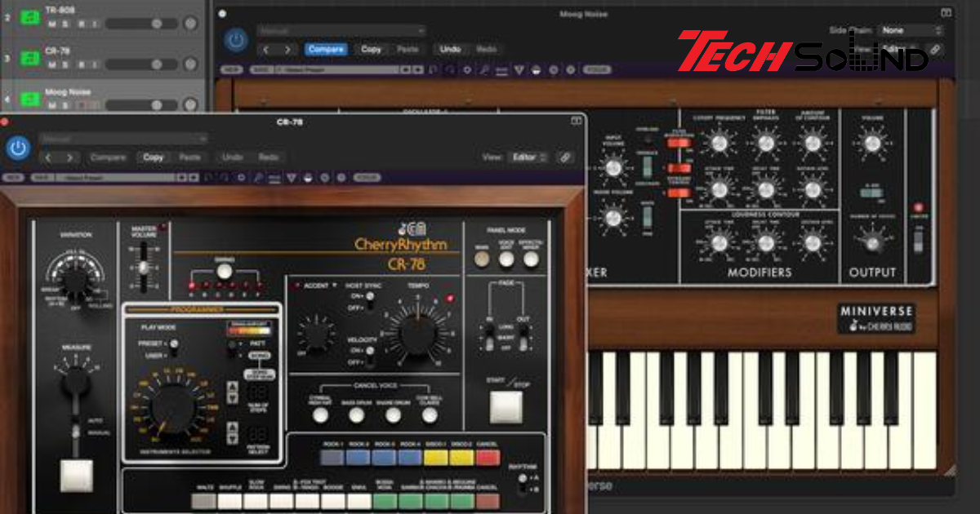Click Compare in the Moog Noise window
Screen dimensions: 980x514
coord(326,50)
